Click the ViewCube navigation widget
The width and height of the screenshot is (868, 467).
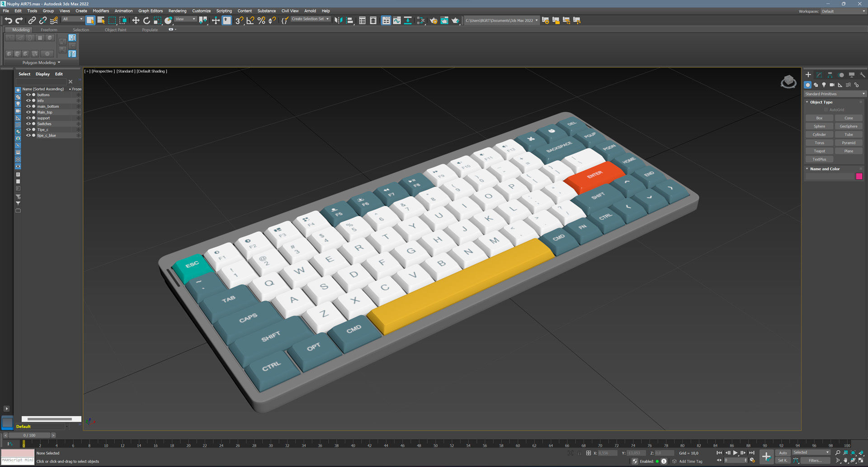788,82
